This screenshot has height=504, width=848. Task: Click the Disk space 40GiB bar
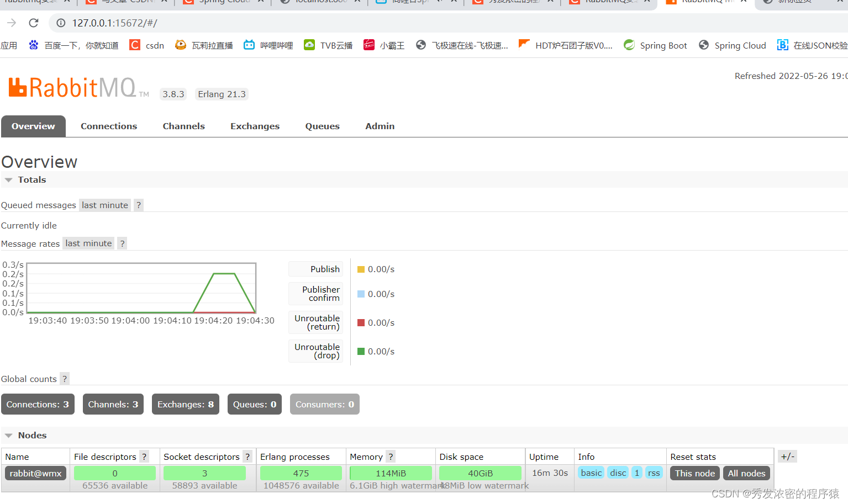(480, 473)
